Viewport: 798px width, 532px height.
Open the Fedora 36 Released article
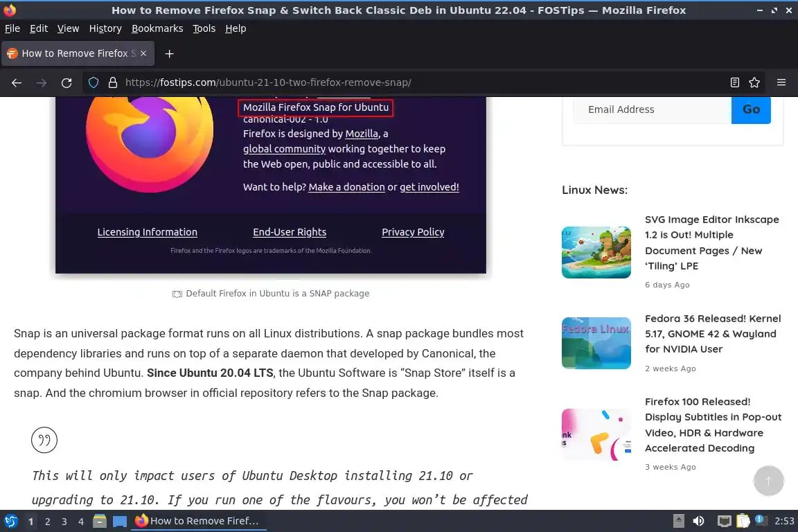click(x=713, y=333)
